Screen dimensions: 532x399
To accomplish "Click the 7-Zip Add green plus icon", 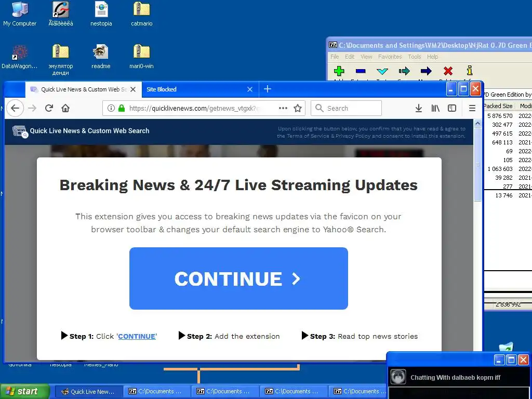I will 339,71.
